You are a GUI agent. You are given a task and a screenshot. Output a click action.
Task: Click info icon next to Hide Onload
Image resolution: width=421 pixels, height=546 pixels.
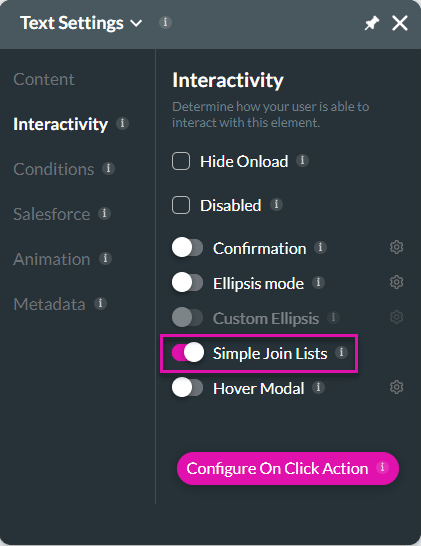(x=302, y=161)
